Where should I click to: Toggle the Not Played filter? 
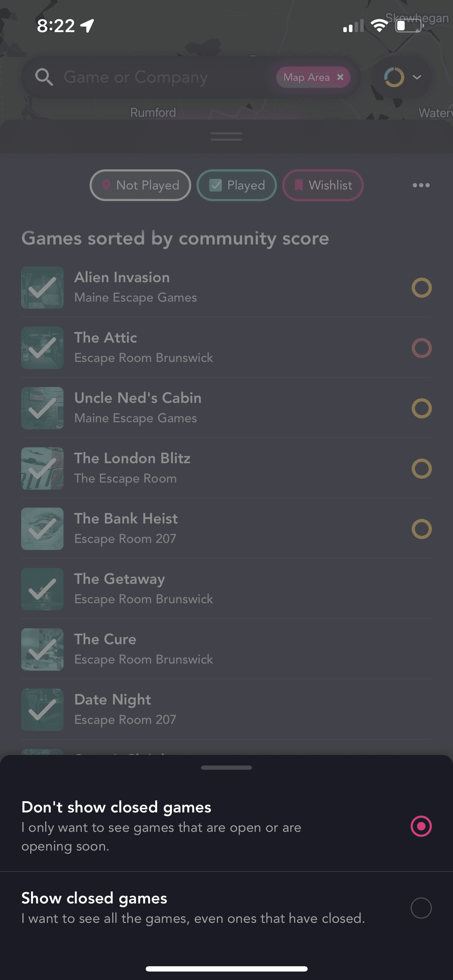point(140,185)
